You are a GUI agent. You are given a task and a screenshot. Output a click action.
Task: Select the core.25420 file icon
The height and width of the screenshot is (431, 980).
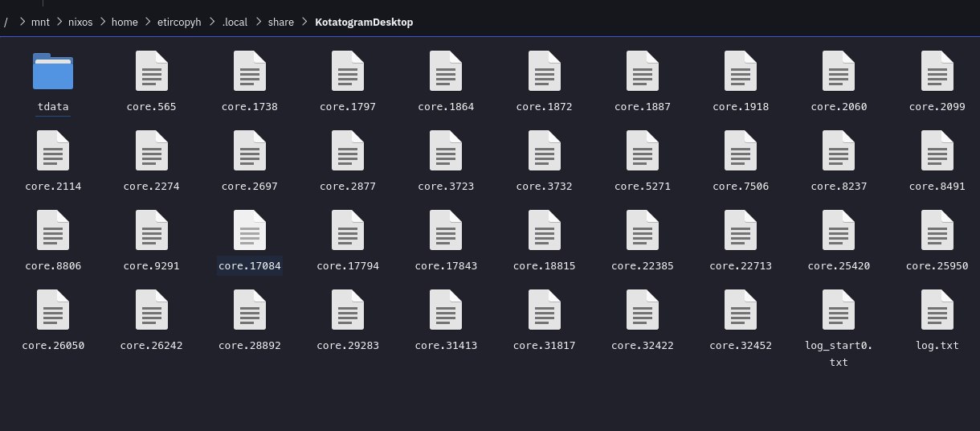839,230
